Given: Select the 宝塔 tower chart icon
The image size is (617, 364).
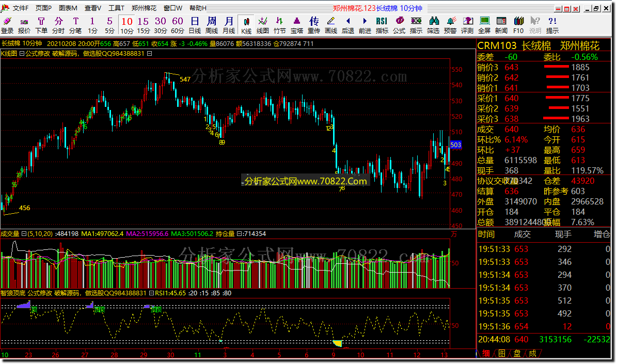Looking at the screenshot, I should coord(297,25).
